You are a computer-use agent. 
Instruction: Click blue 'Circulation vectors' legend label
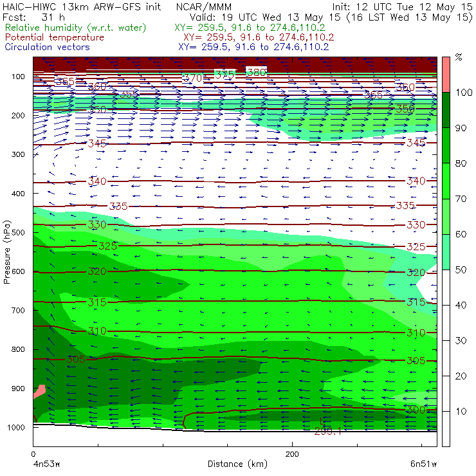point(48,47)
